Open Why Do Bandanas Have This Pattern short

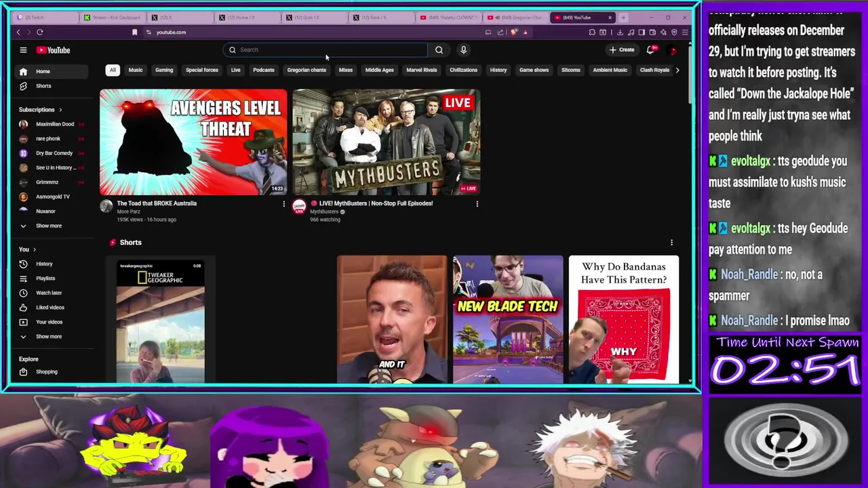point(624,319)
